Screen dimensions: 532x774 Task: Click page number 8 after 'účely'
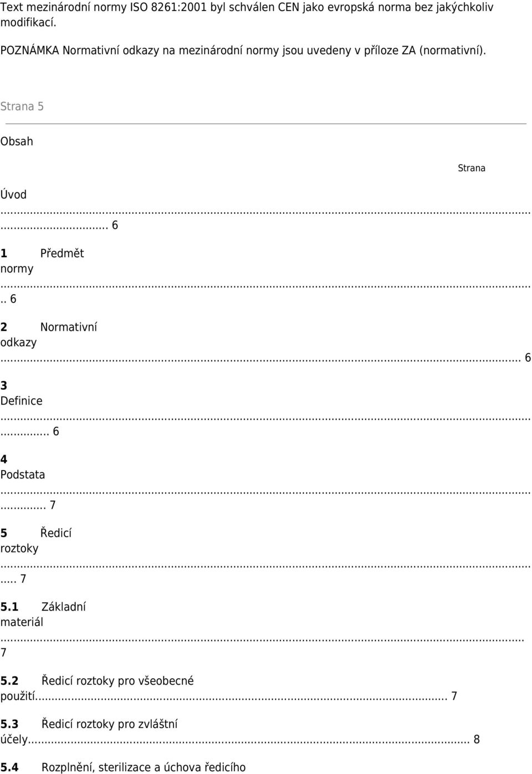coord(477,740)
